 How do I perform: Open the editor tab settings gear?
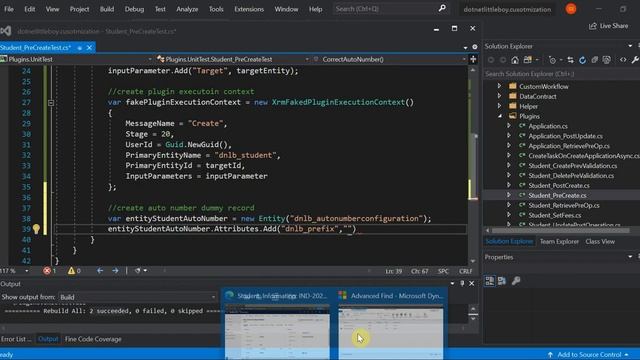pyautogui.click(x=475, y=47)
